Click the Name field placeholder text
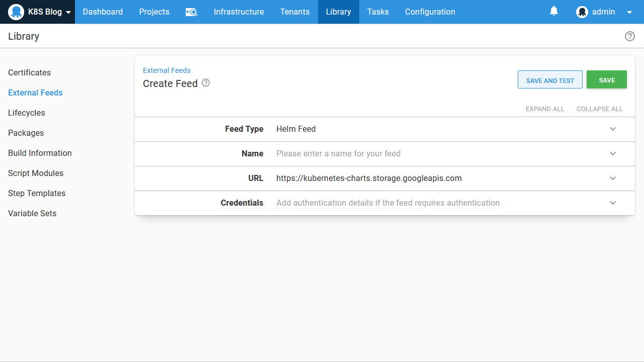Image resolution: width=644 pixels, height=362 pixels. coord(338,153)
